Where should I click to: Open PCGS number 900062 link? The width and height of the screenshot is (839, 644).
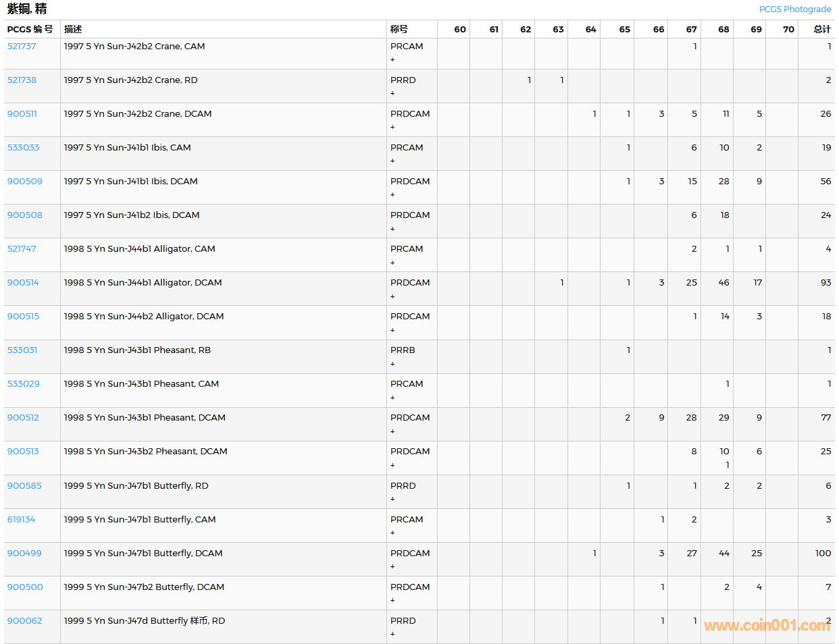(x=24, y=621)
